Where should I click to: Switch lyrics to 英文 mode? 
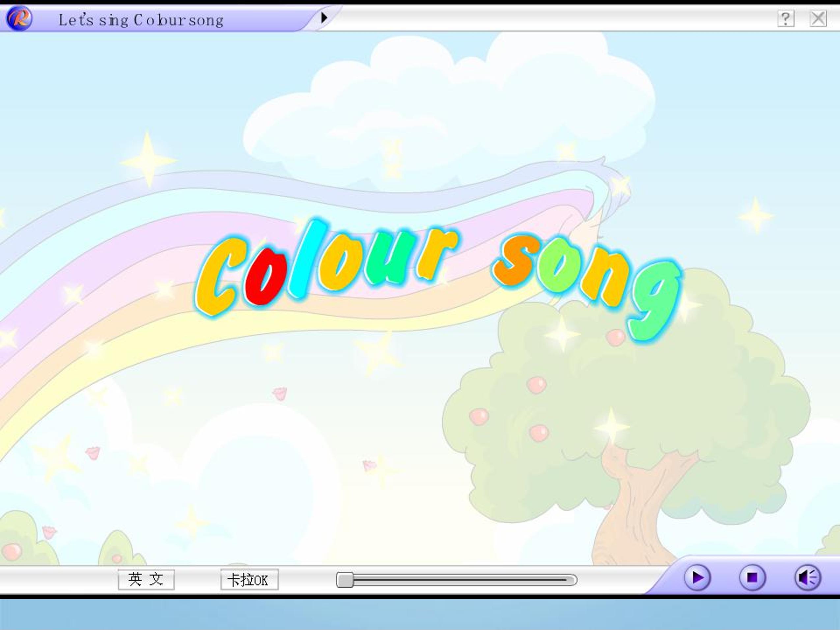(146, 580)
